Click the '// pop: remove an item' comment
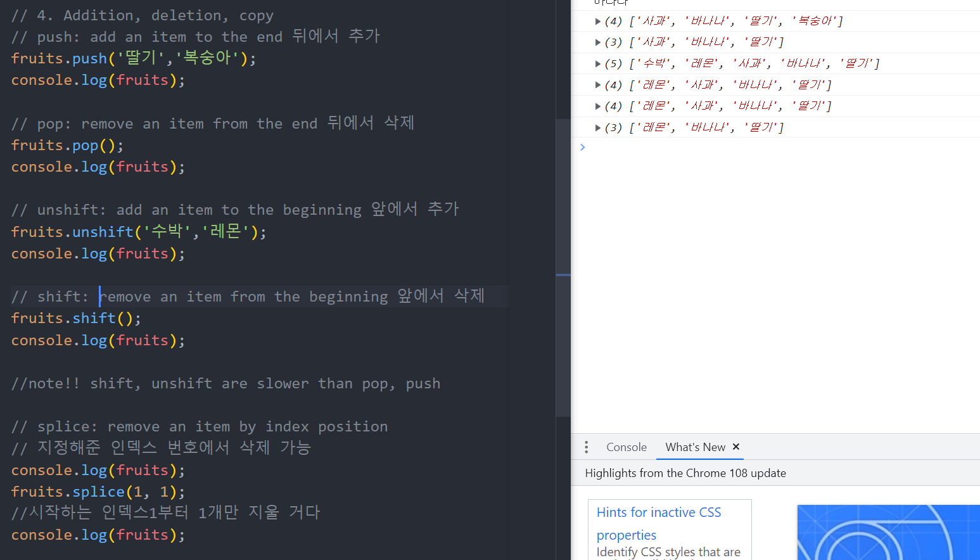This screenshot has width=980, height=560. pyautogui.click(x=213, y=123)
